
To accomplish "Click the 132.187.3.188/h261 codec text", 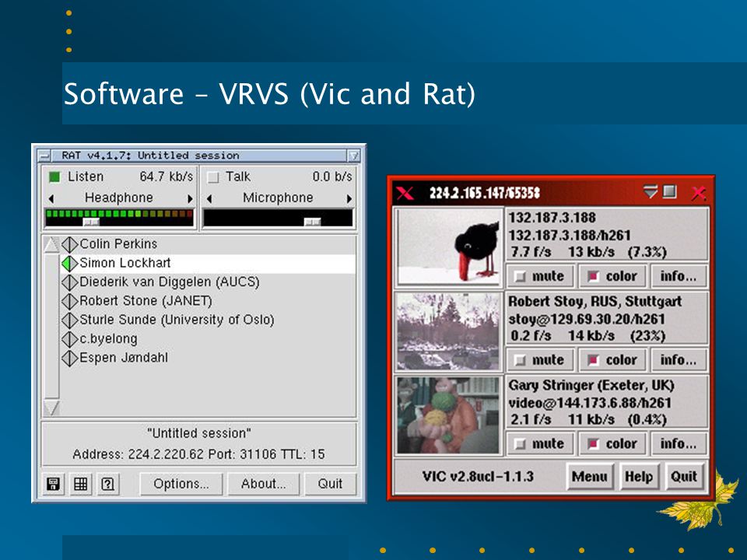I will pos(570,235).
